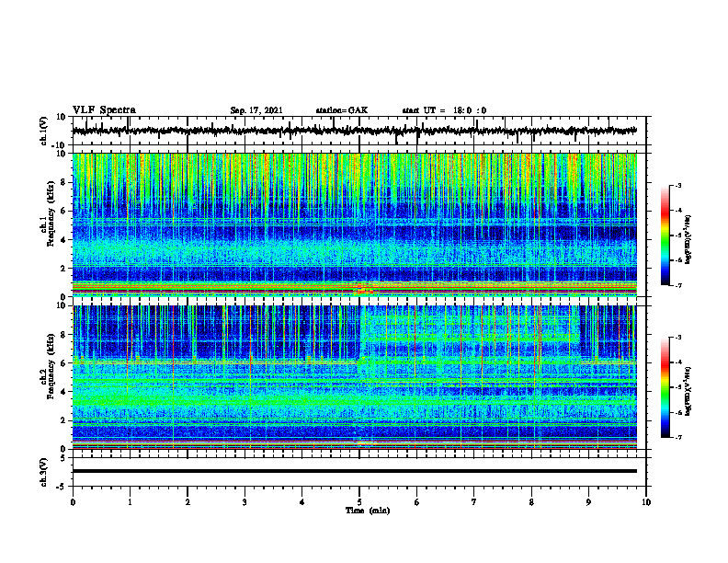The height and width of the screenshot is (563, 728).
Task: Click the ch.2 spectrogram color scale bar
Action: click(x=665, y=387)
